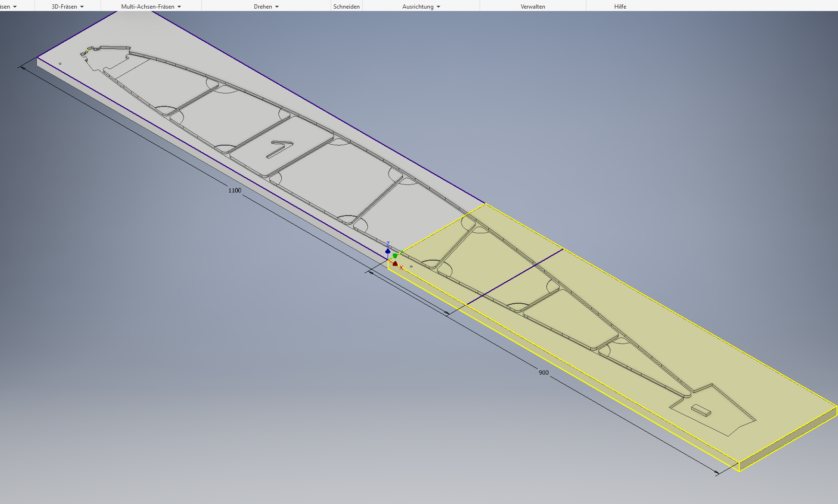Click the blue Z label on the origin triad
Screen dimensions: 838x504
(388, 244)
